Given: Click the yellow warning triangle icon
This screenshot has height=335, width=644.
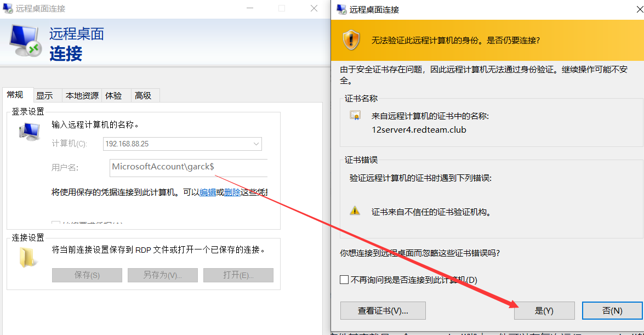Looking at the screenshot, I should coord(355,211).
